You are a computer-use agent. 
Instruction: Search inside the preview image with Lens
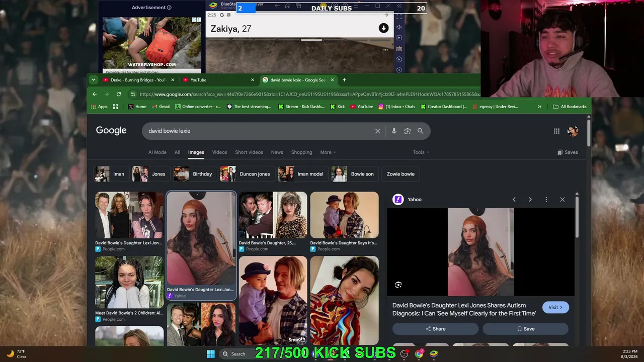pyautogui.click(x=398, y=285)
